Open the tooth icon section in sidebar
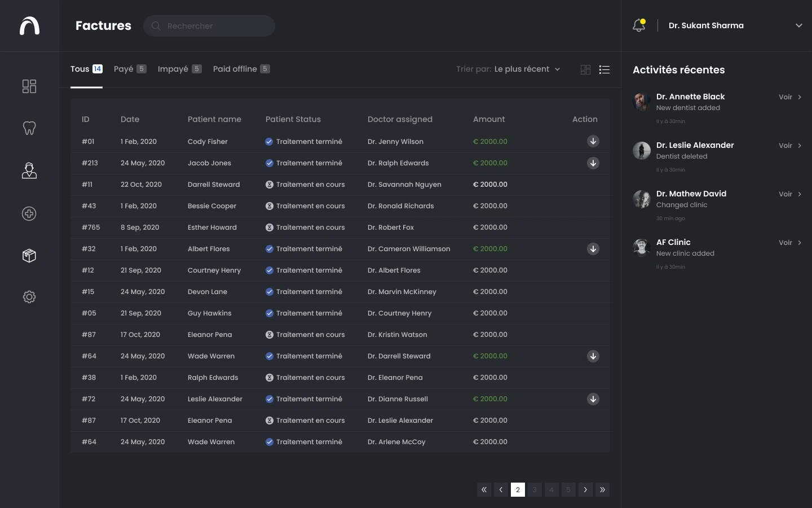812x508 pixels. click(x=29, y=128)
